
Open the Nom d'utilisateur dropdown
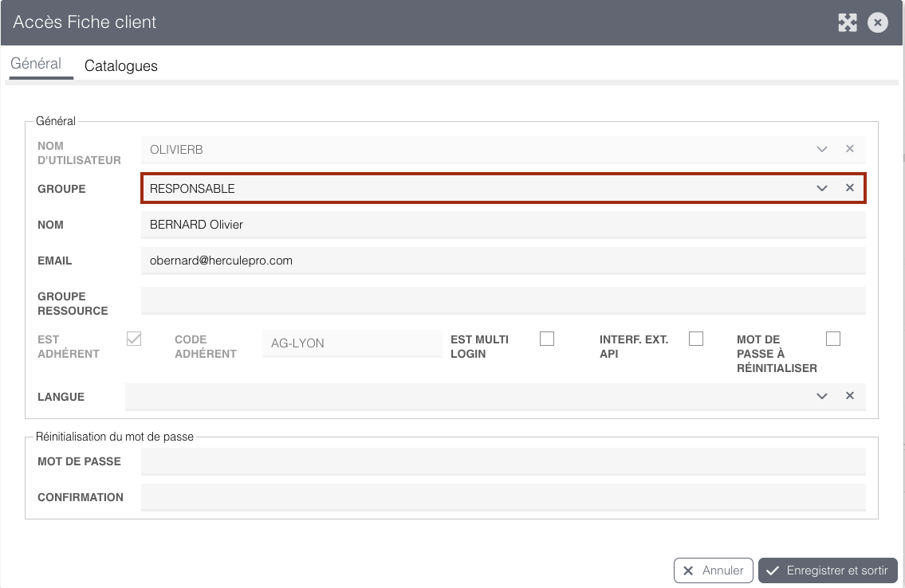coord(822,149)
